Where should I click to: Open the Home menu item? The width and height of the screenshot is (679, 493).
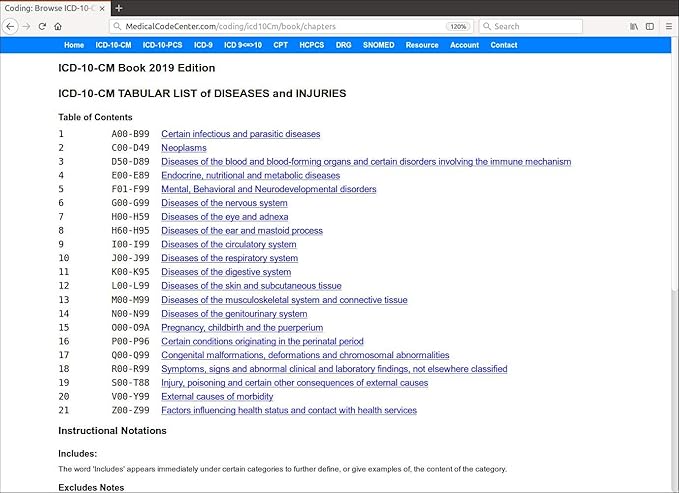click(74, 45)
